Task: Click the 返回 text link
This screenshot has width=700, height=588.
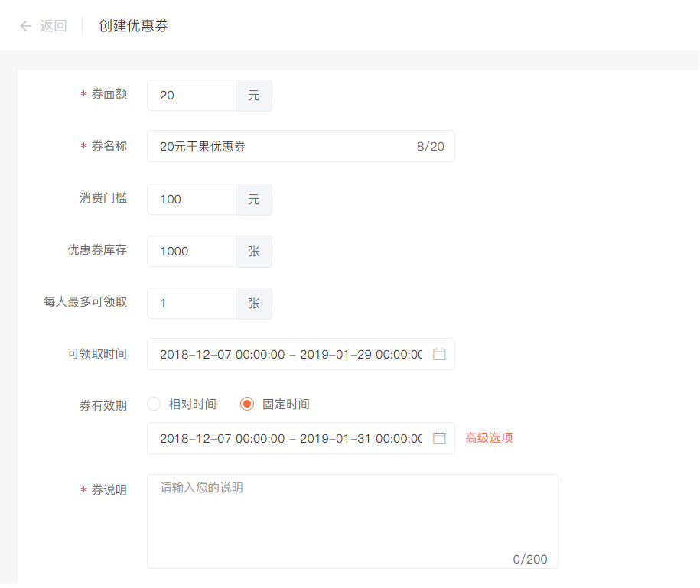Action: click(53, 26)
